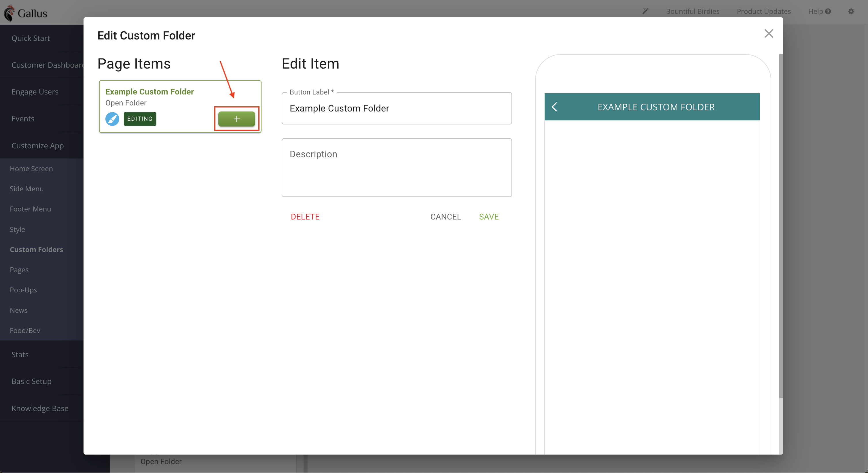Open the settings gear icon
This screenshot has width=868, height=473.
(851, 12)
